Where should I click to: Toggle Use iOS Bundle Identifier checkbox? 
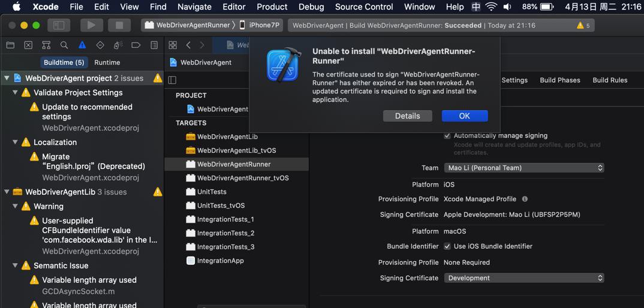[x=447, y=246]
